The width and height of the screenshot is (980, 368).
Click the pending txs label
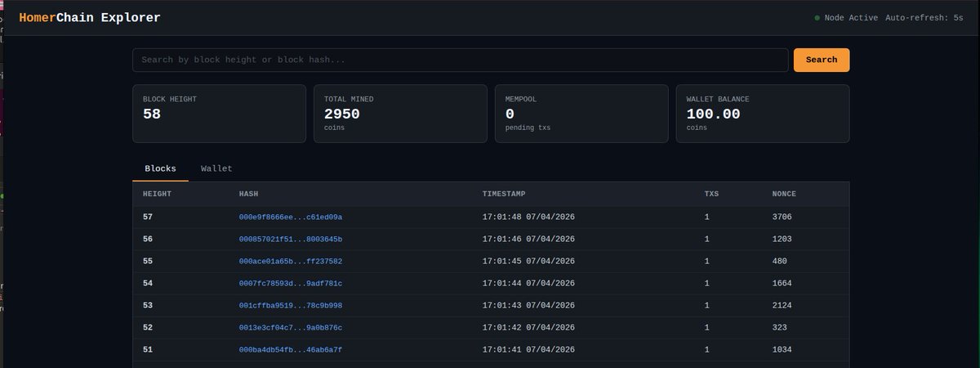click(x=528, y=128)
